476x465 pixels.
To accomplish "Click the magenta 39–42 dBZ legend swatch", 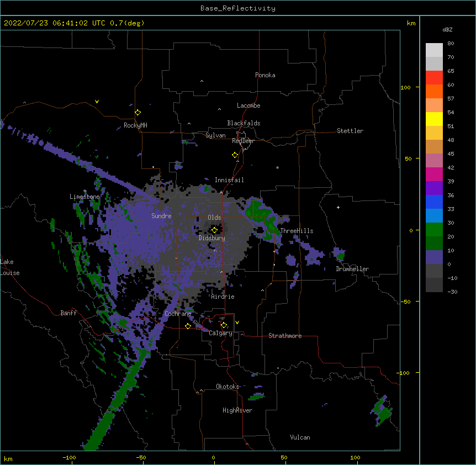I will (434, 174).
